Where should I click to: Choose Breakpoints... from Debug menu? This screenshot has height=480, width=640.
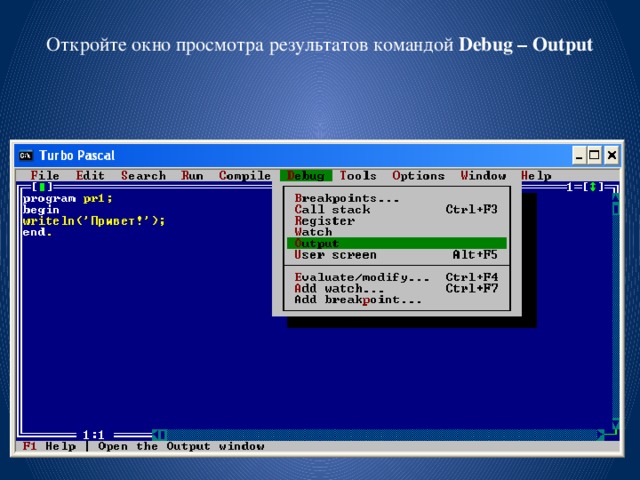coord(396,198)
